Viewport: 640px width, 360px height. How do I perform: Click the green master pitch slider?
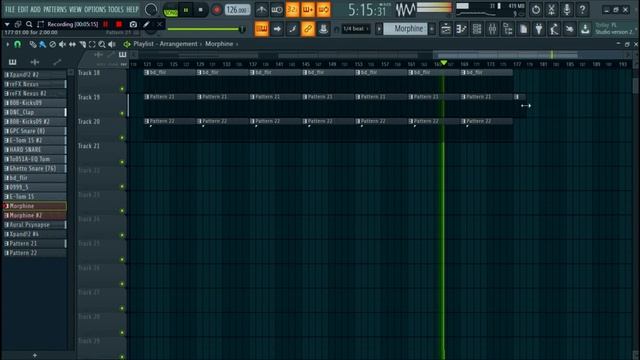point(206,29)
